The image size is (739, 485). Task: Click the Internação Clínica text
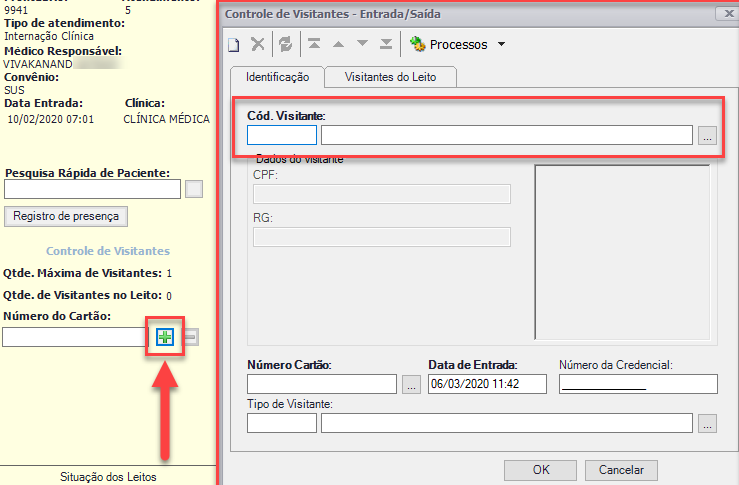pyautogui.click(x=49, y=36)
